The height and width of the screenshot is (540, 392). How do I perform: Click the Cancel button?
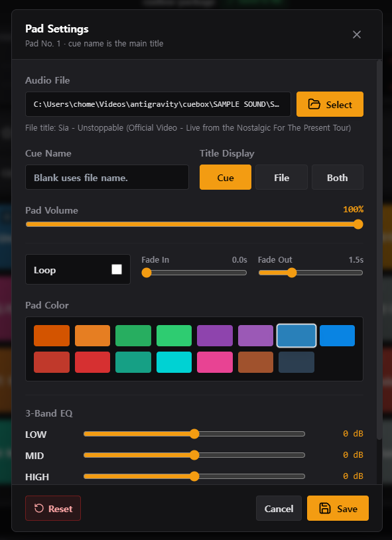(x=279, y=508)
